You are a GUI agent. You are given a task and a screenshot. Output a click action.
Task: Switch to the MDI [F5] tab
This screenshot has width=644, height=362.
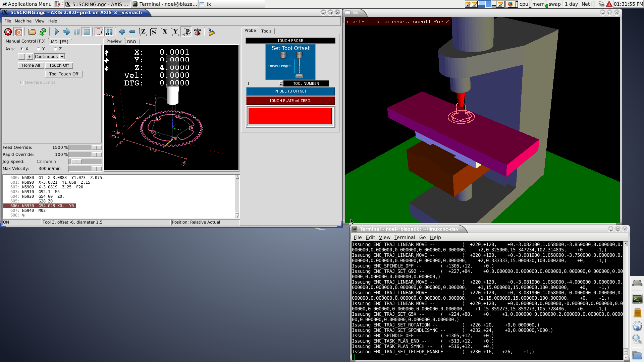coord(60,42)
